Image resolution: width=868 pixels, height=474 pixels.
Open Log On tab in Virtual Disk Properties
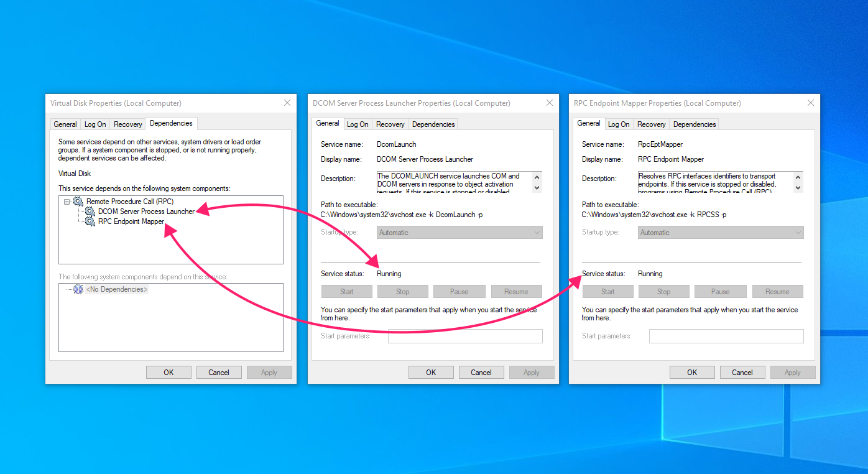tap(95, 124)
